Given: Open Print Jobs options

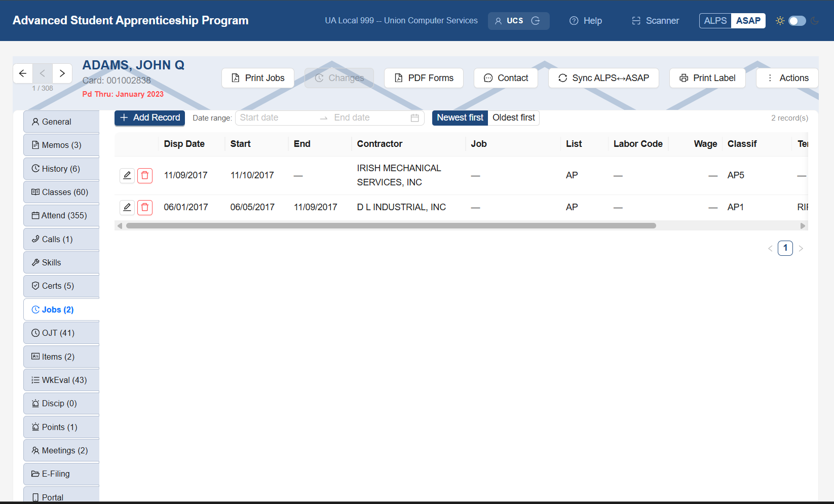Looking at the screenshot, I should [258, 78].
